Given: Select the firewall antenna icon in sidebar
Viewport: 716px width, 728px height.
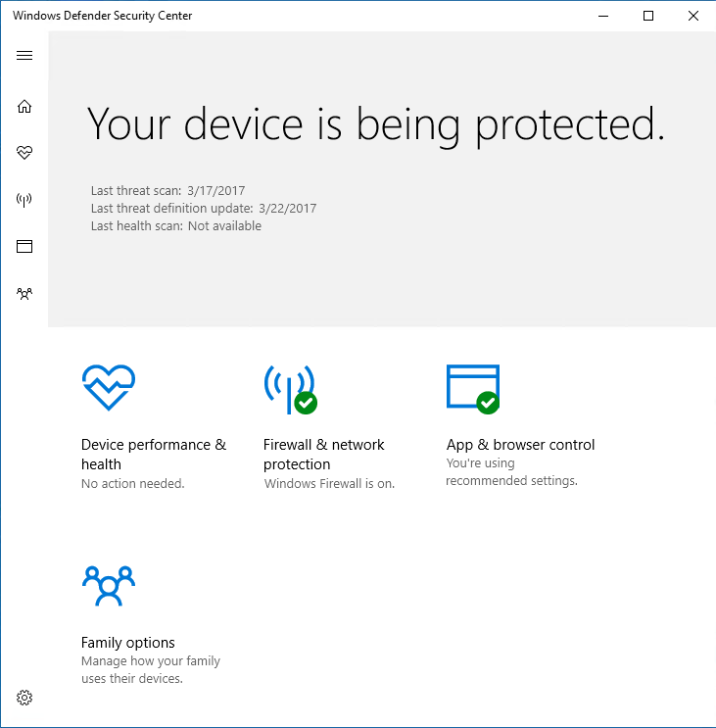Looking at the screenshot, I should [24, 200].
